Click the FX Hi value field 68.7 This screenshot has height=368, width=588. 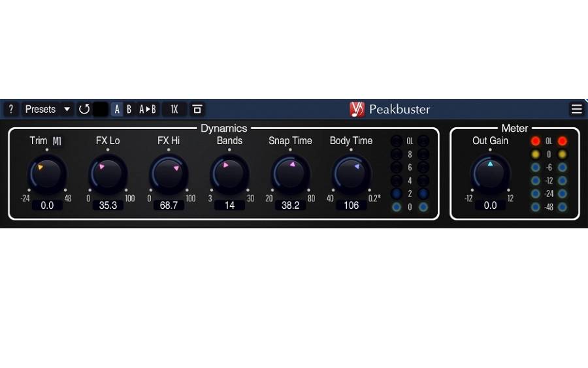click(169, 205)
